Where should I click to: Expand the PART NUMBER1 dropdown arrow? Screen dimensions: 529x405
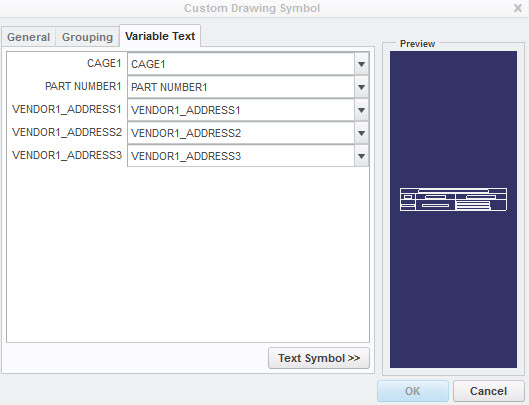click(x=361, y=87)
